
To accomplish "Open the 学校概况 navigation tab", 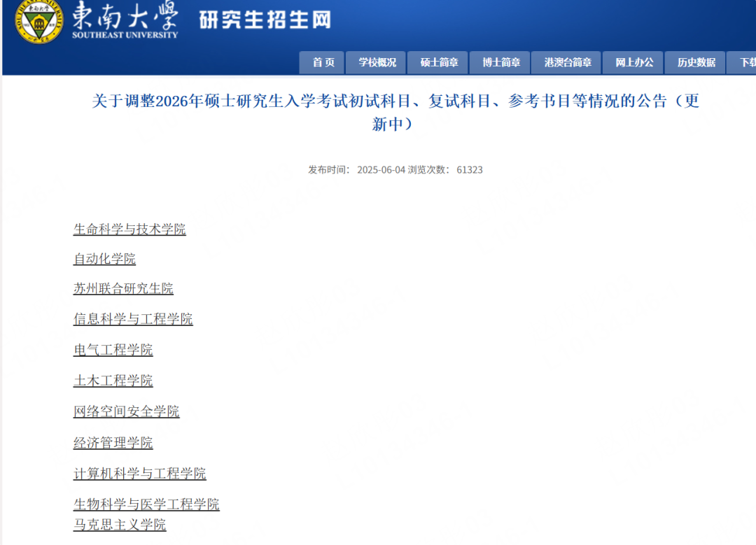I will (x=376, y=63).
